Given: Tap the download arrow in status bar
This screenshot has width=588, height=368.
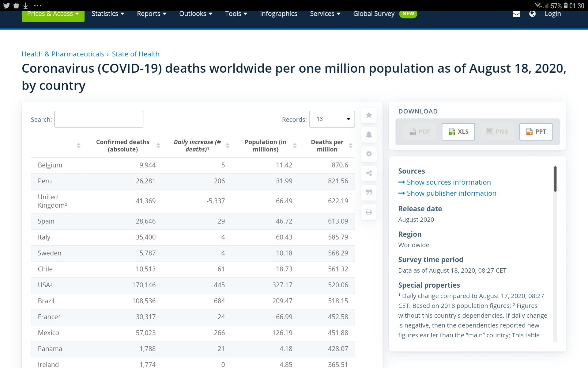Looking at the screenshot, I should [x=25, y=6].
